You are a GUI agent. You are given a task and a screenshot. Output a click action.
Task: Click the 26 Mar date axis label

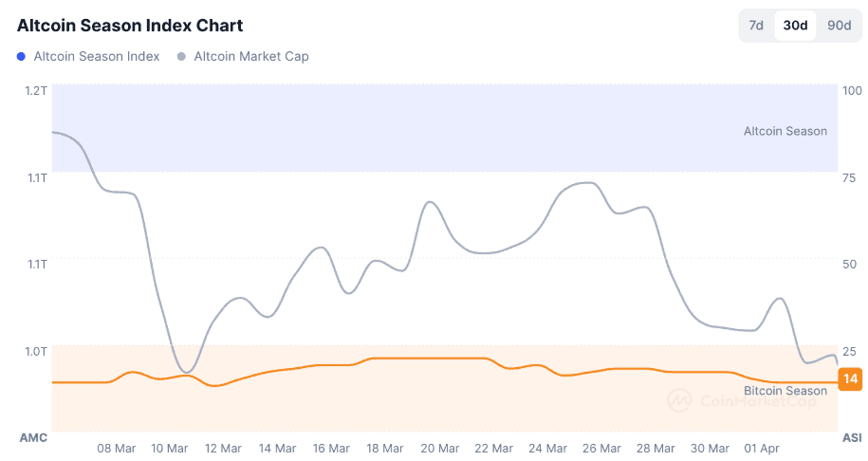pyautogui.click(x=601, y=448)
